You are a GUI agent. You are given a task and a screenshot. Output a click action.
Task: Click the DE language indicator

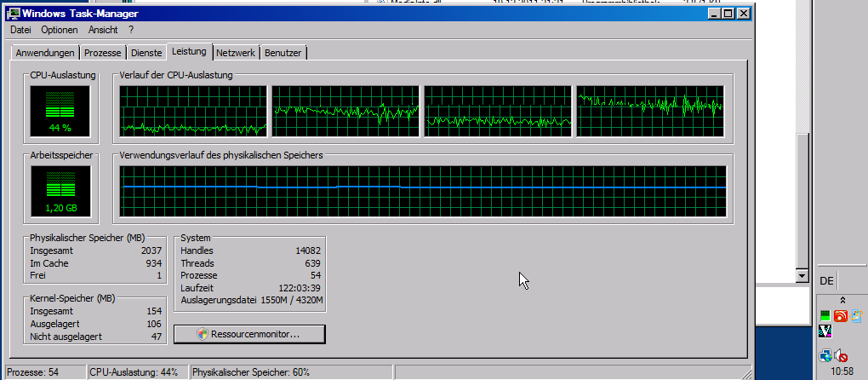point(826,281)
